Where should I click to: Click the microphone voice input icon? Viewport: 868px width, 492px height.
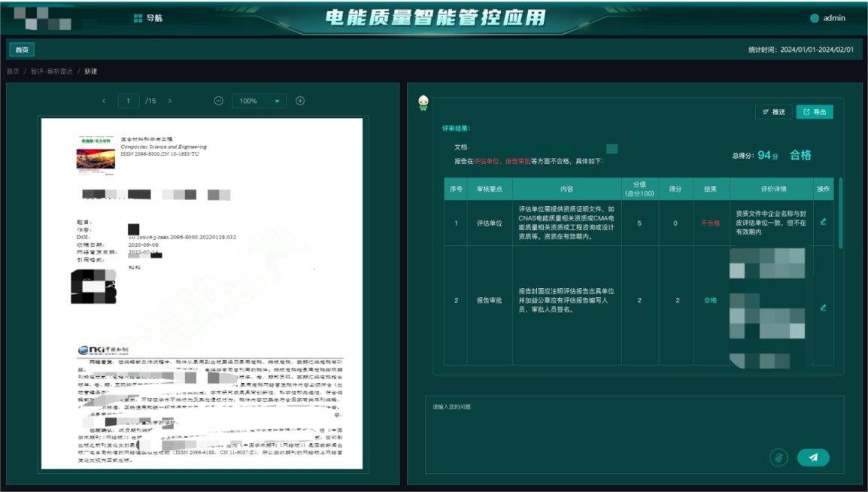(x=778, y=457)
